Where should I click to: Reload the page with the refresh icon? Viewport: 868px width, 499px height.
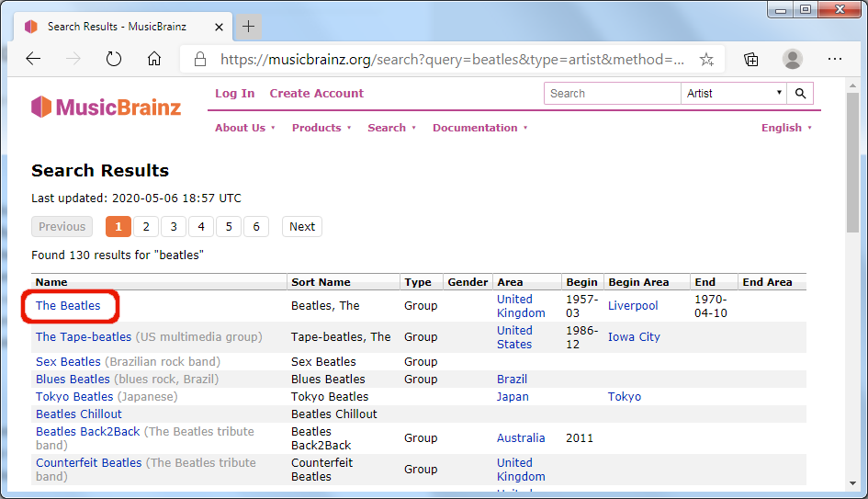114,59
